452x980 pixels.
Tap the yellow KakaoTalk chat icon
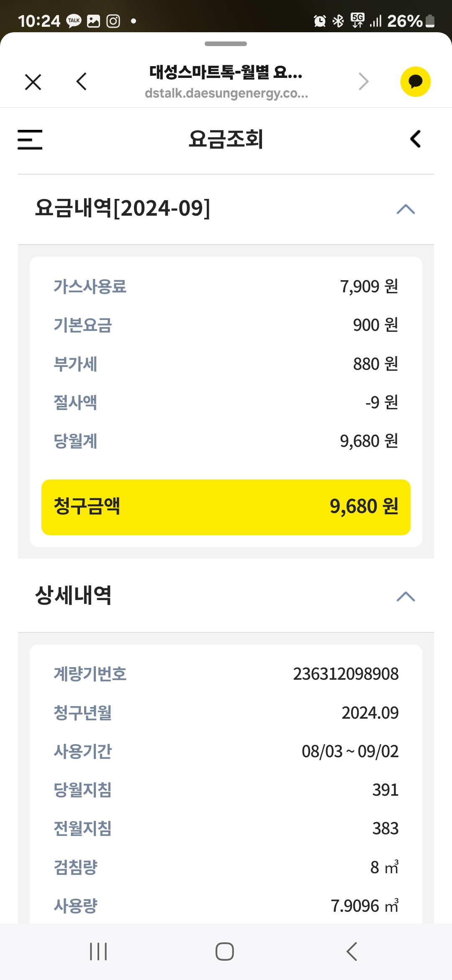coord(415,82)
